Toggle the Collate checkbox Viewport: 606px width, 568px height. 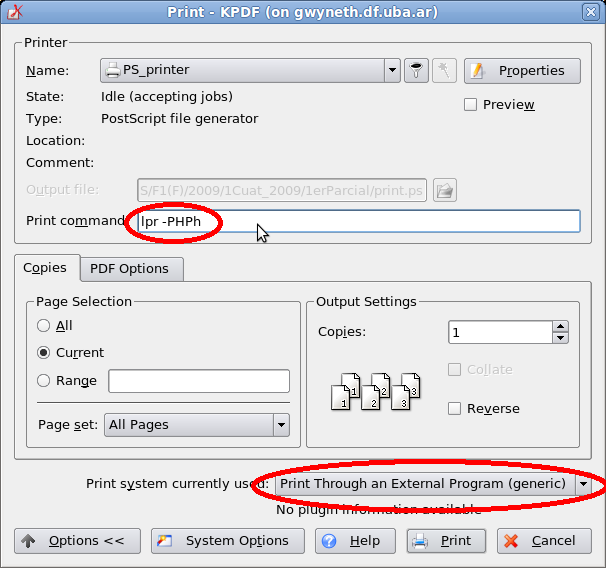(x=454, y=370)
